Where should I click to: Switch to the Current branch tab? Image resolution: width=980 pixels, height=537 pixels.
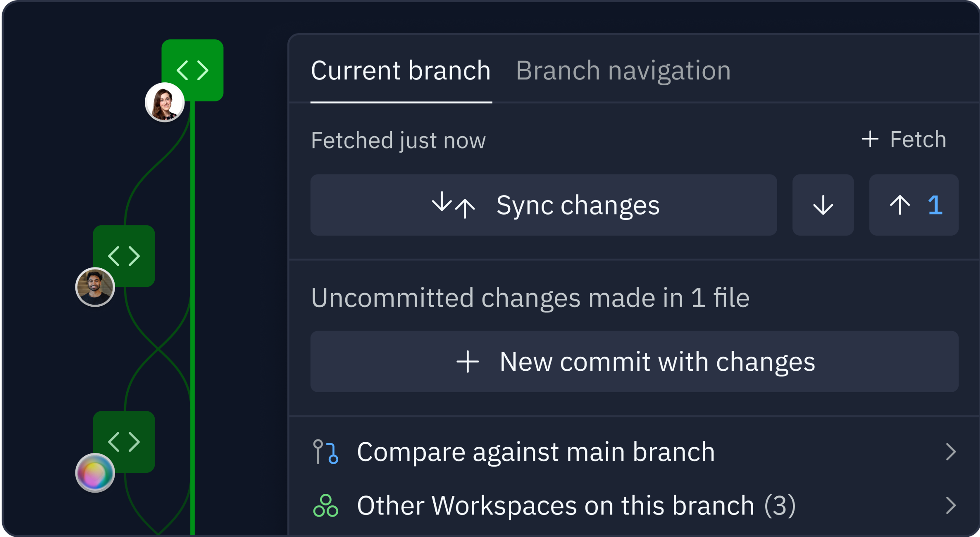[x=401, y=71]
